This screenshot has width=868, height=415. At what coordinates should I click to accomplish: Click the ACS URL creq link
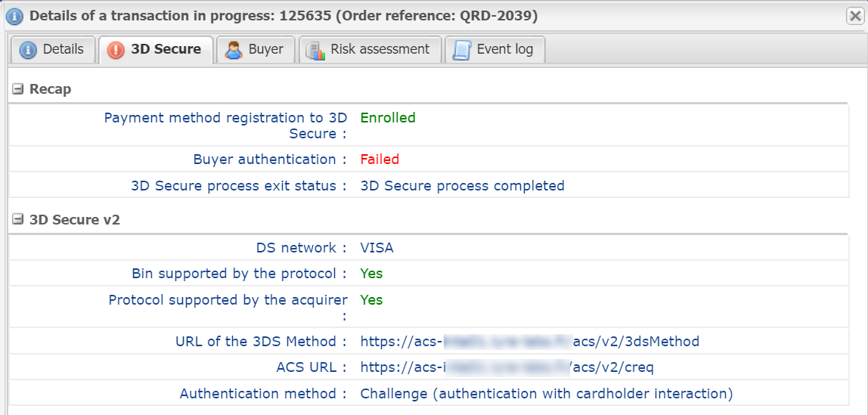click(x=507, y=367)
